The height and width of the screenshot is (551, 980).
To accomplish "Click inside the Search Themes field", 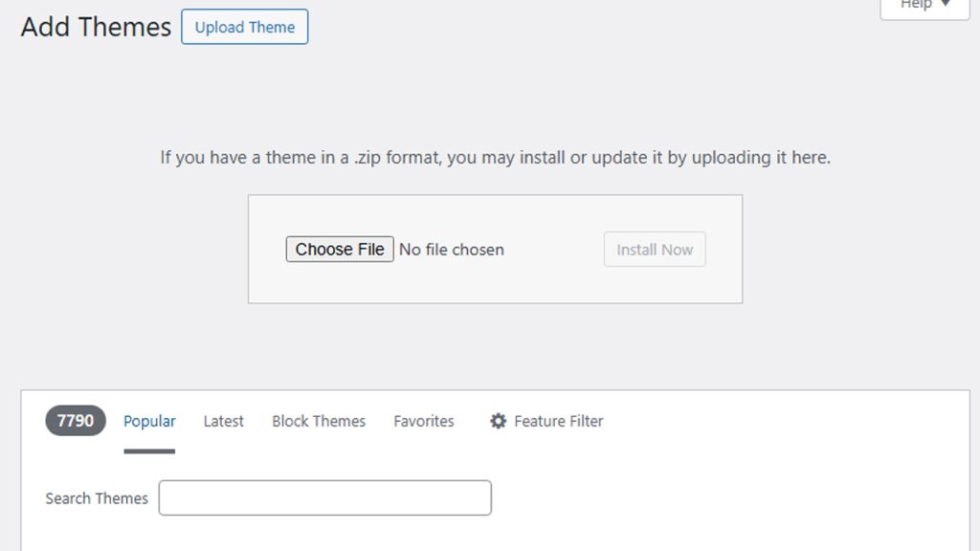I will point(324,497).
